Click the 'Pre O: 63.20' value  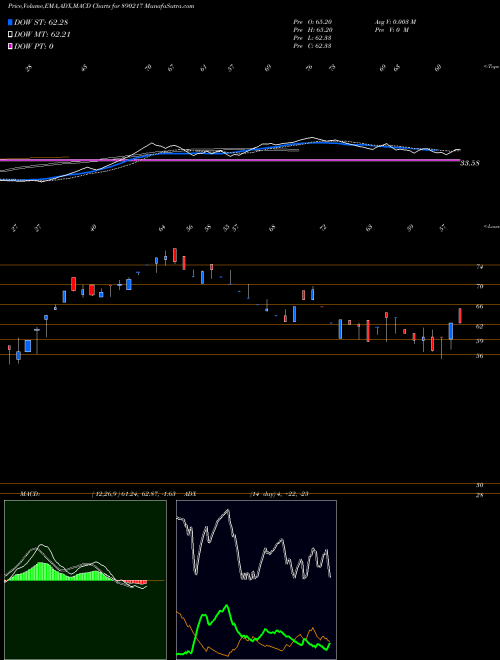[x=313, y=22]
